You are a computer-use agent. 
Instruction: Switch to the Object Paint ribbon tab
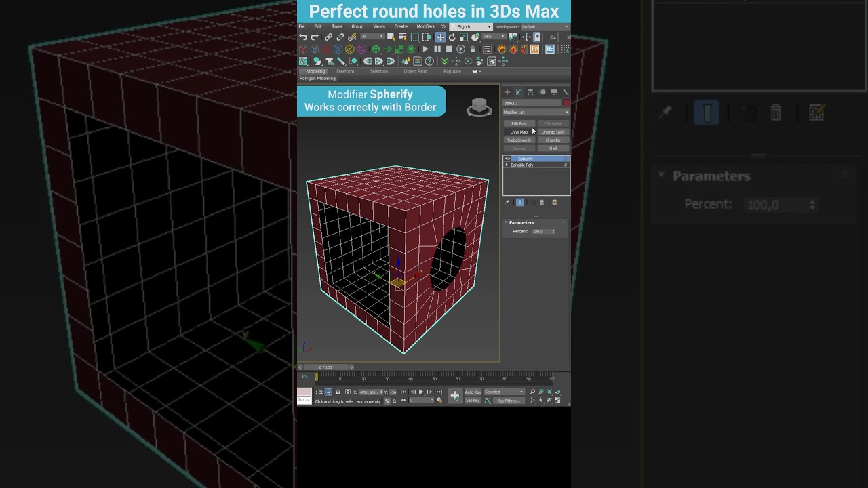point(416,71)
